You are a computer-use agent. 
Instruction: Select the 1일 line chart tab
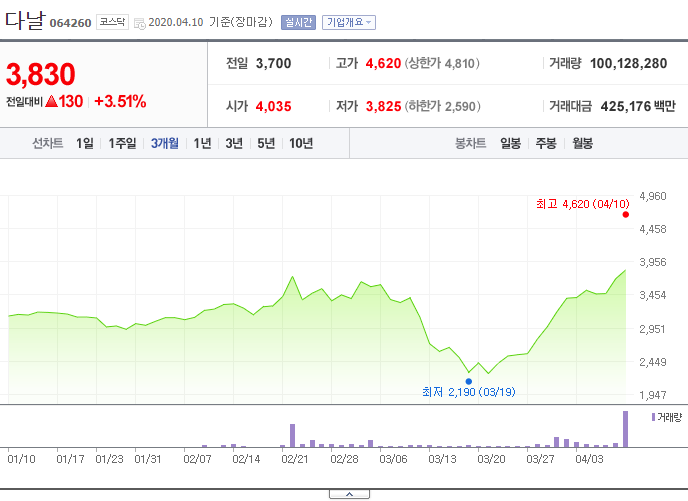(85, 143)
